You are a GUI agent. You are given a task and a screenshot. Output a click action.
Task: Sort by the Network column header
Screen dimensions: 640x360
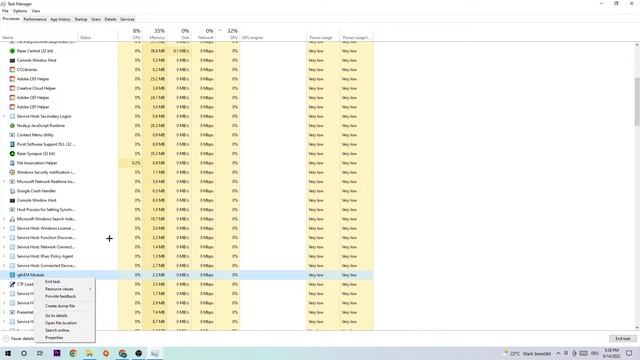point(203,34)
